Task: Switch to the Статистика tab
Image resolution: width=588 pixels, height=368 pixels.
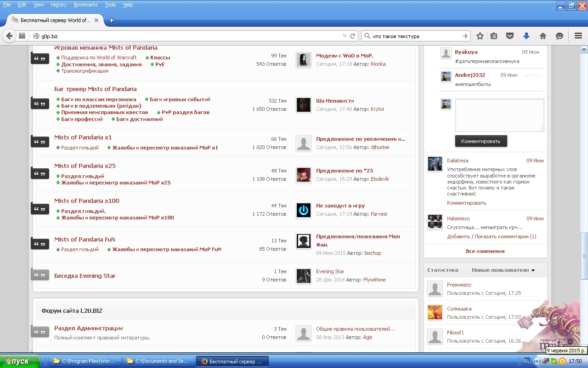Action: pos(442,270)
